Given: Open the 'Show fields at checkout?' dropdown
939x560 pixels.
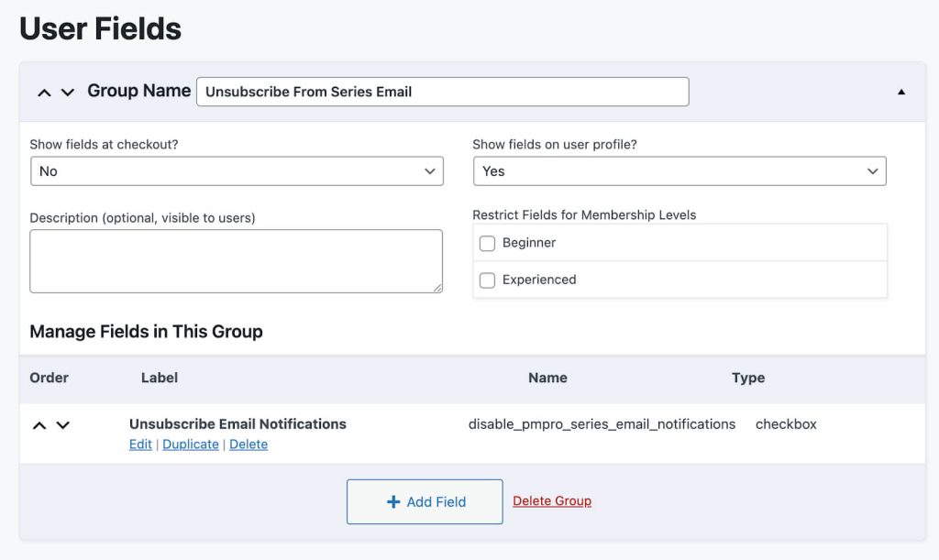Looking at the screenshot, I should (237, 170).
